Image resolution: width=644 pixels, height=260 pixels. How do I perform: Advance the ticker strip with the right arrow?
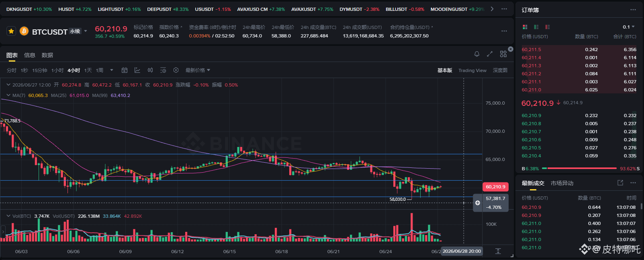point(492,9)
